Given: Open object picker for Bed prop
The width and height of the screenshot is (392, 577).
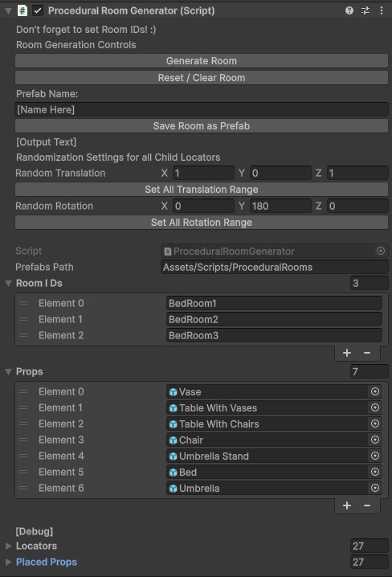Looking at the screenshot, I should [375, 472].
